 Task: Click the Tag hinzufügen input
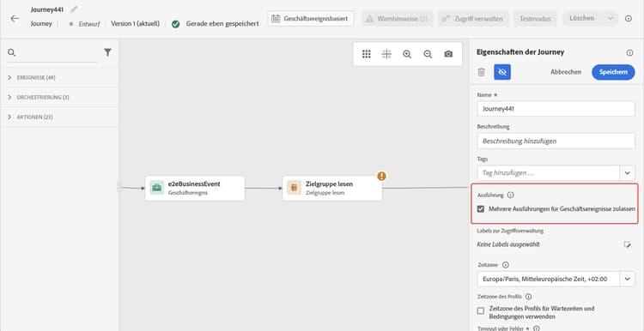pos(549,173)
